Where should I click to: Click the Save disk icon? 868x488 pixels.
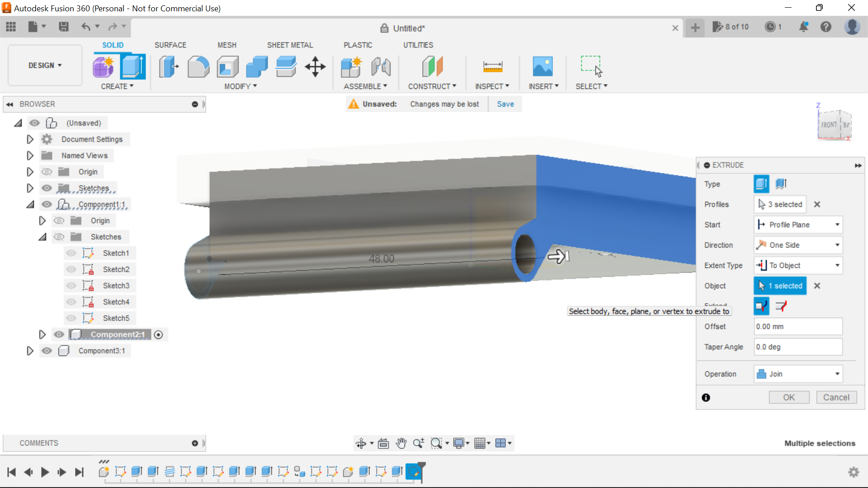tap(64, 27)
